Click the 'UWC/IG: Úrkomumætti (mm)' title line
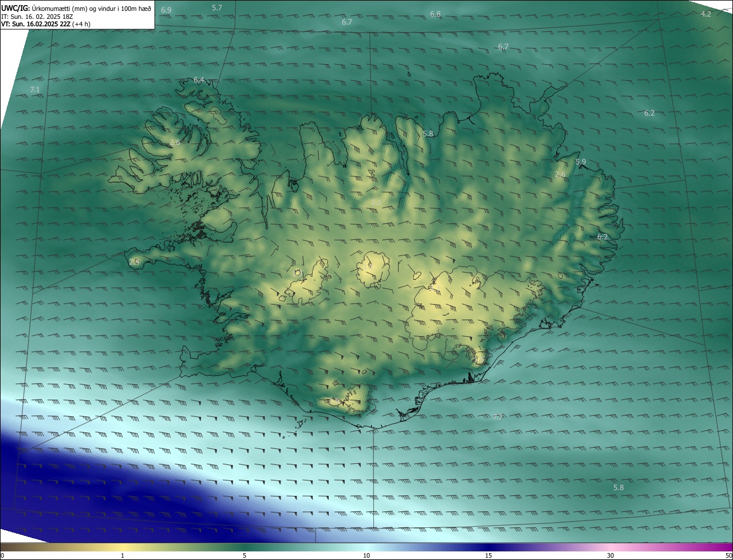Screen dimensions: 733x560 tap(76, 8)
